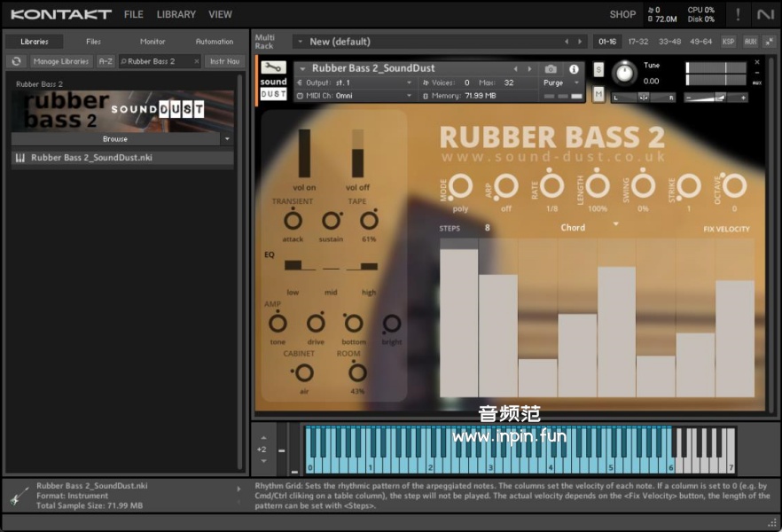Click the Tune knob
This screenshot has height=532, width=782.
[x=625, y=73]
